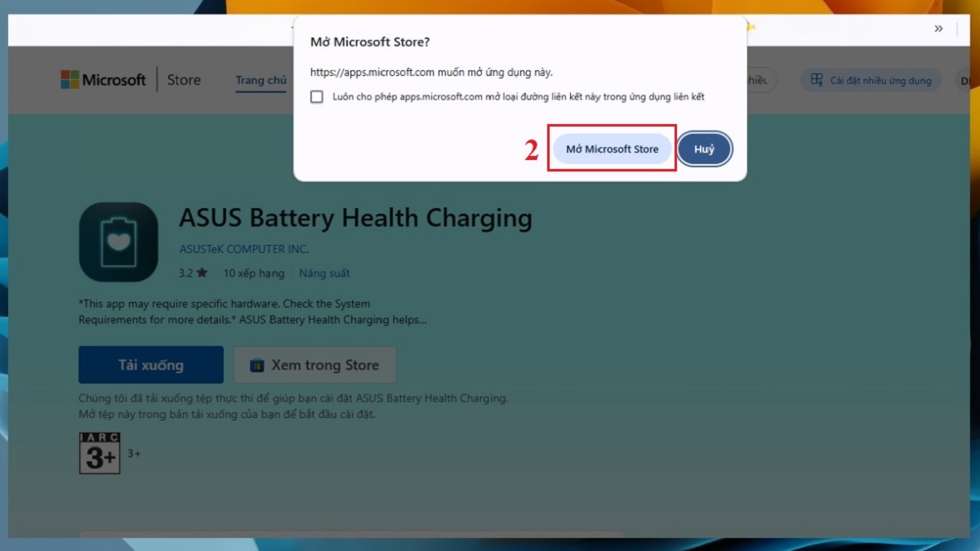
Task: Switch to the Trang chủ tab
Action: [x=261, y=79]
